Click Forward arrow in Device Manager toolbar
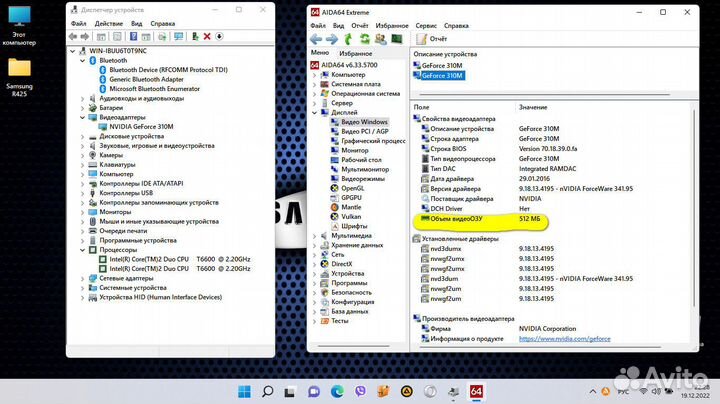Image resolution: width=720 pixels, height=404 pixels. click(x=85, y=36)
